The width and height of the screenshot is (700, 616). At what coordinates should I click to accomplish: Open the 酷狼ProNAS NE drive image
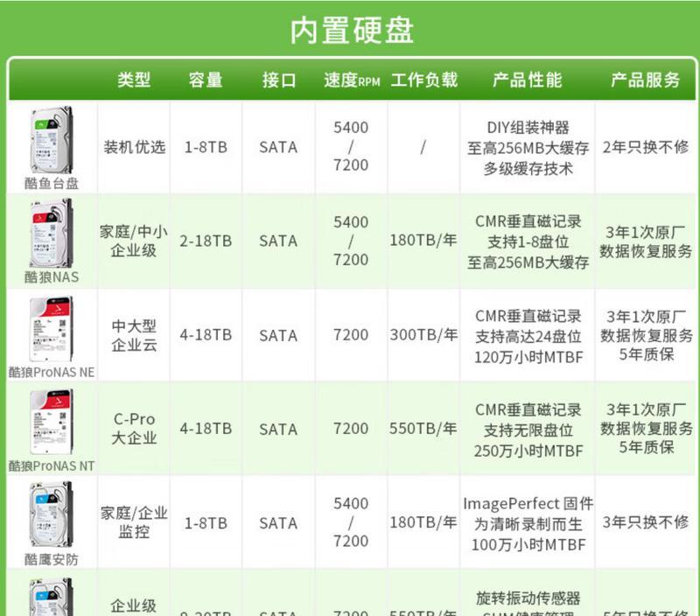point(51,328)
